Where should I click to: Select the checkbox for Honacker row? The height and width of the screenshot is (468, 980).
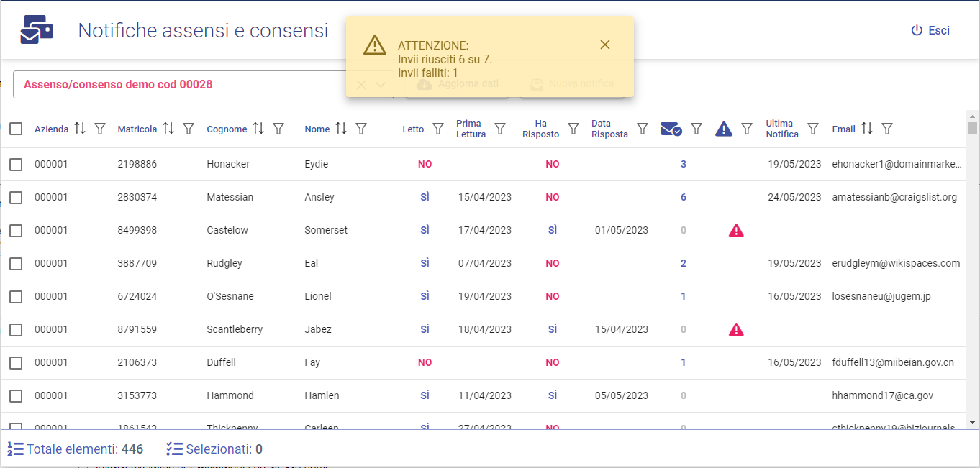click(x=16, y=165)
